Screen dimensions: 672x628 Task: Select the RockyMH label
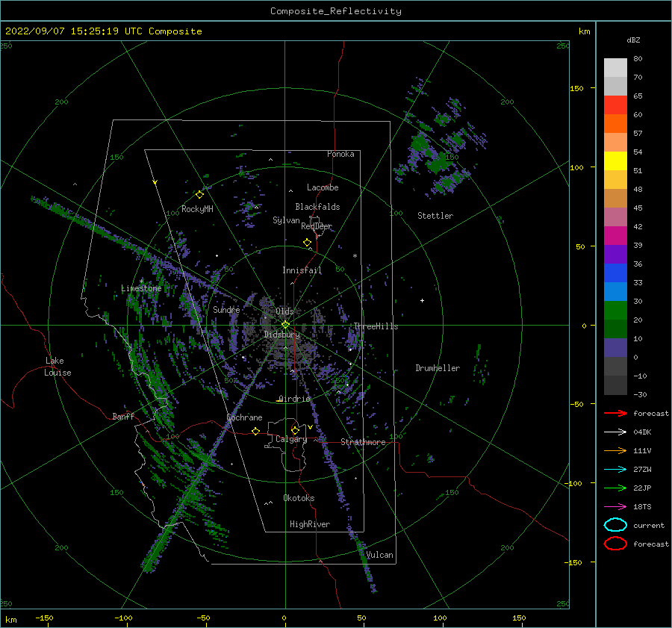pos(197,209)
